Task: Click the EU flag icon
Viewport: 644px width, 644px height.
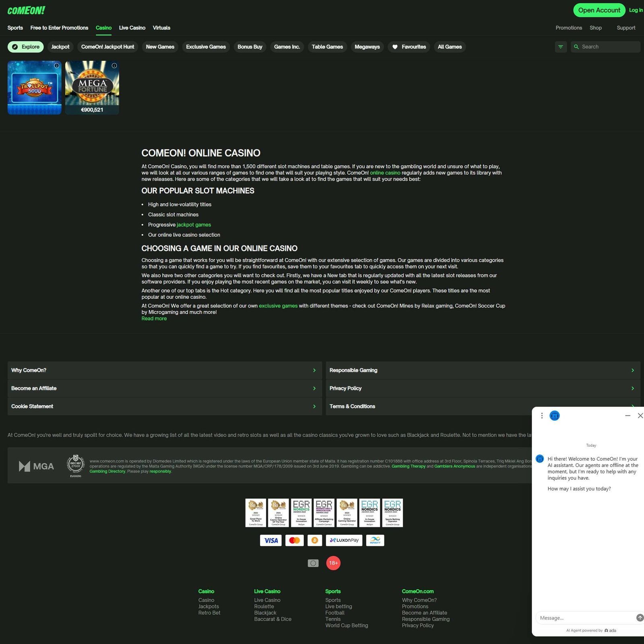Action: (x=313, y=563)
